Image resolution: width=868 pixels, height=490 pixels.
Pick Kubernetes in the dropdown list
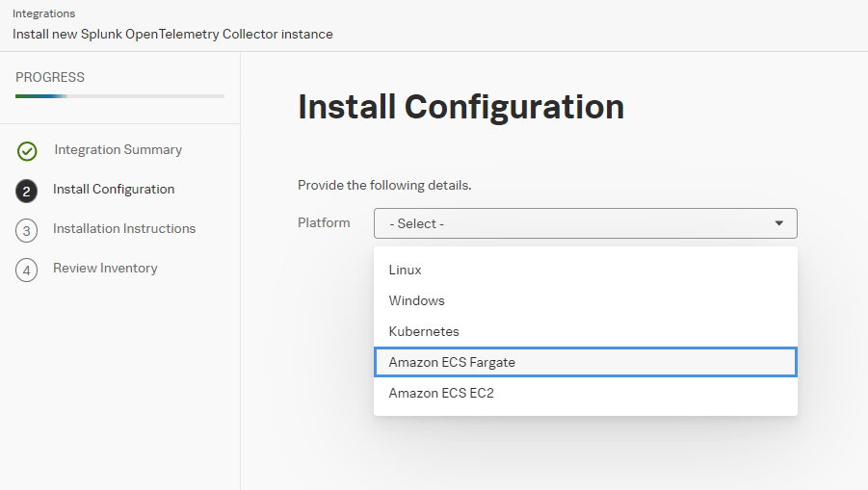tap(585, 331)
